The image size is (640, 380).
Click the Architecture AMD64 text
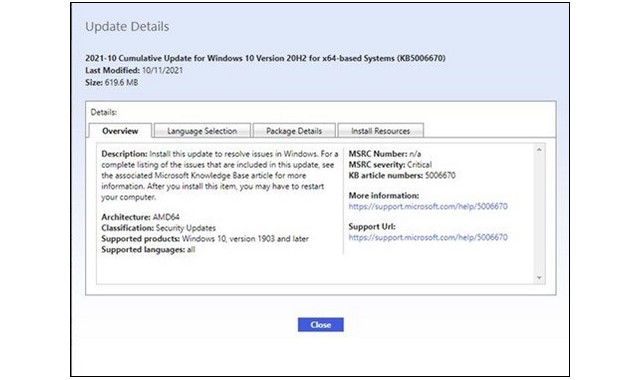pos(140,217)
